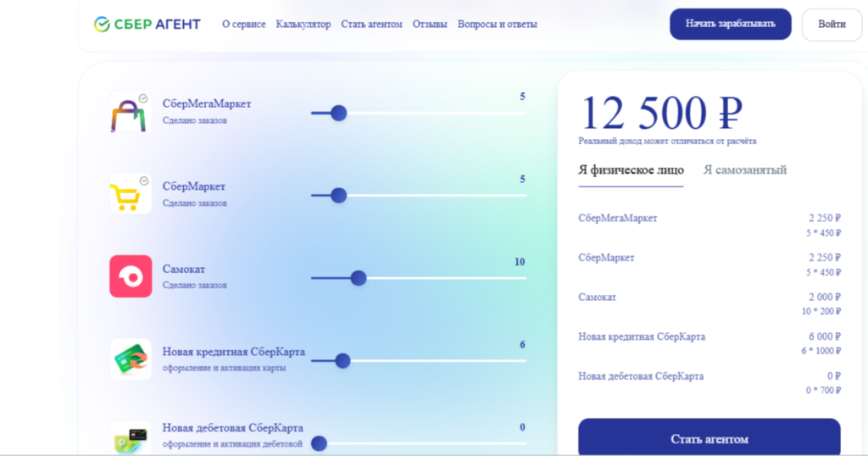Image resolution: width=868 pixels, height=456 pixels.
Task: Click the СберМаркет orders slider handle
Action: (x=339, y=195)
